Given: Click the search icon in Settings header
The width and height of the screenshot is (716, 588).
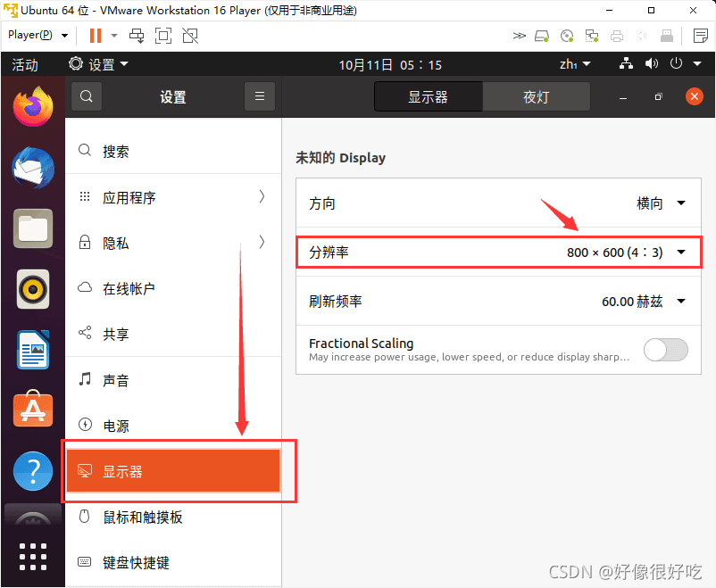Looking at the screenshot, I should (x=87, y=96).
